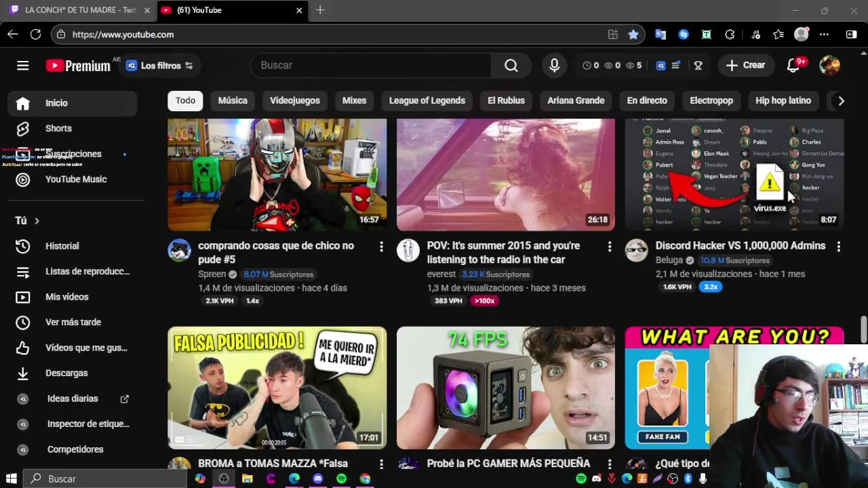Open a new browser tab
The height and width of the screenshot is (488, 868).
[320, 10]
